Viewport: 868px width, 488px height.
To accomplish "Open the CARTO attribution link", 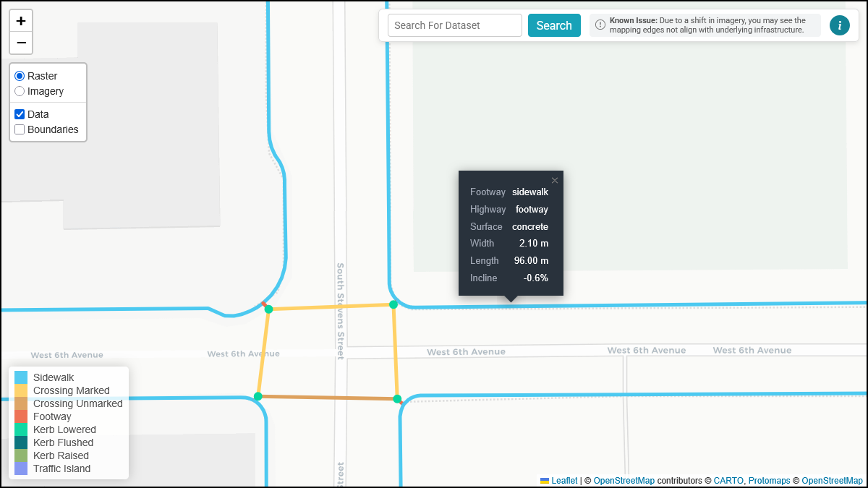I will [728, 480].
